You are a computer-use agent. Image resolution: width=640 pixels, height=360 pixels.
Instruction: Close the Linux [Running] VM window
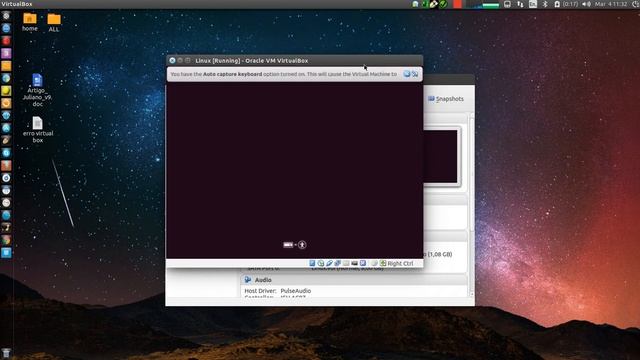tap(172, 60)
